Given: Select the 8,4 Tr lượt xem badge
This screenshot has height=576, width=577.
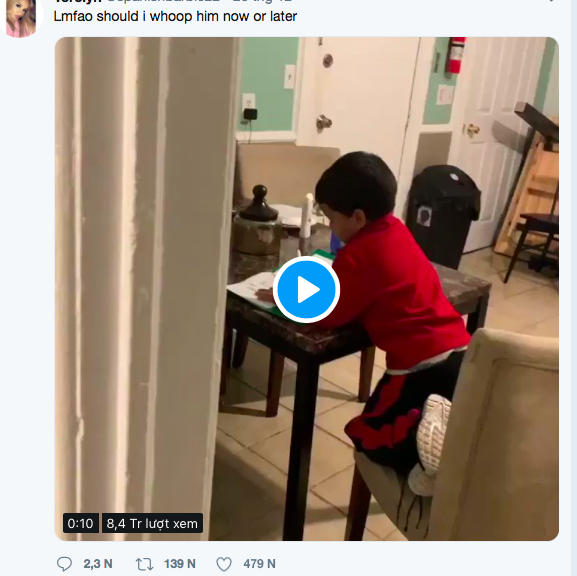Looking at the screenshot, I should tap(152, 523).
